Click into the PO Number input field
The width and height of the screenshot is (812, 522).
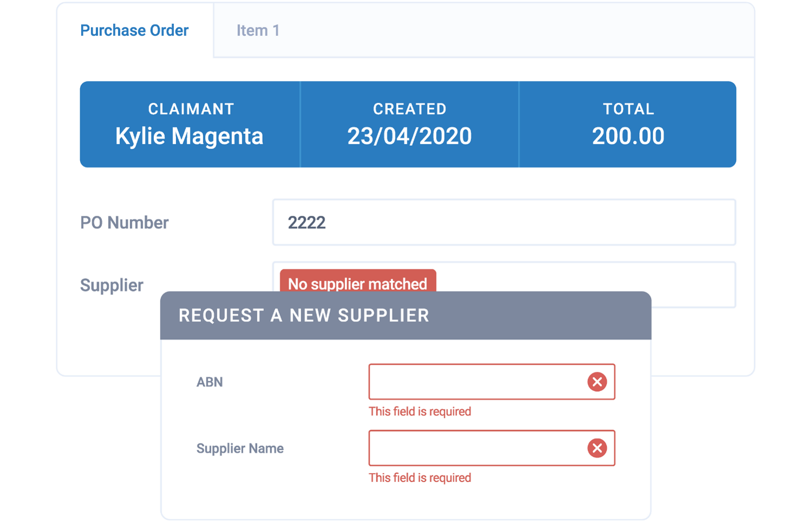[x=504, y=222]
